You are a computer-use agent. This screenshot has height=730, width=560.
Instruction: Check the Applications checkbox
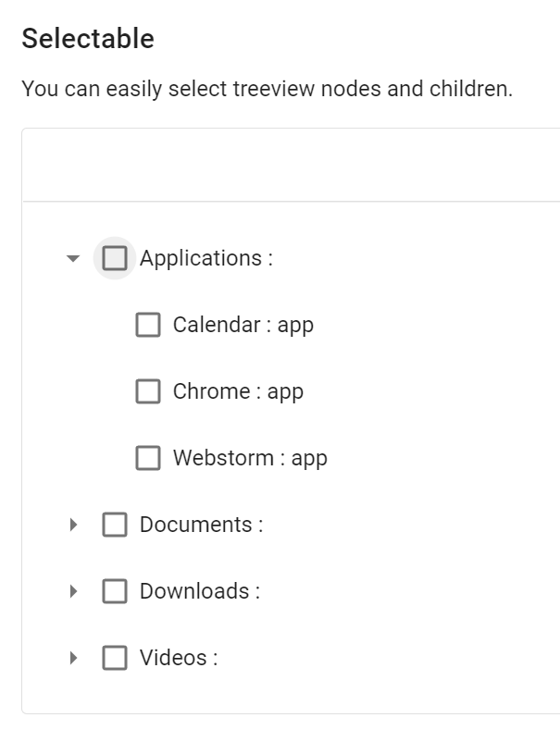(x=115, y=258)
